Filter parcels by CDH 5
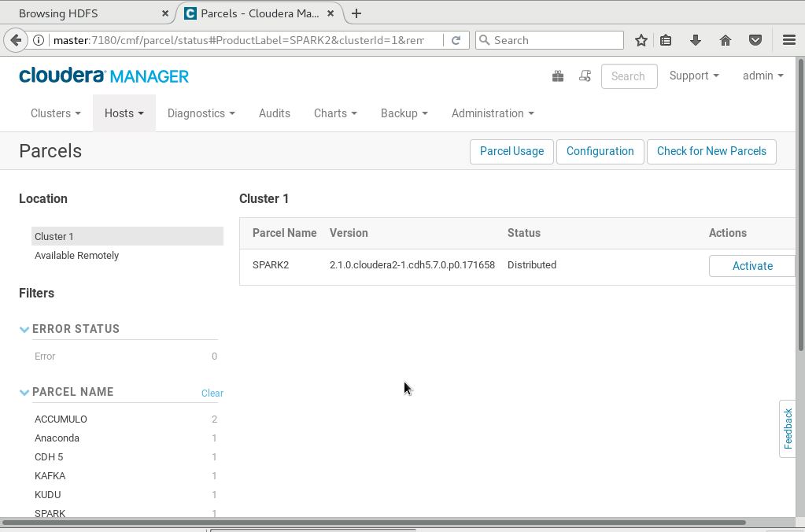Viewport: 805px width, 532px height. click(126, 457)
